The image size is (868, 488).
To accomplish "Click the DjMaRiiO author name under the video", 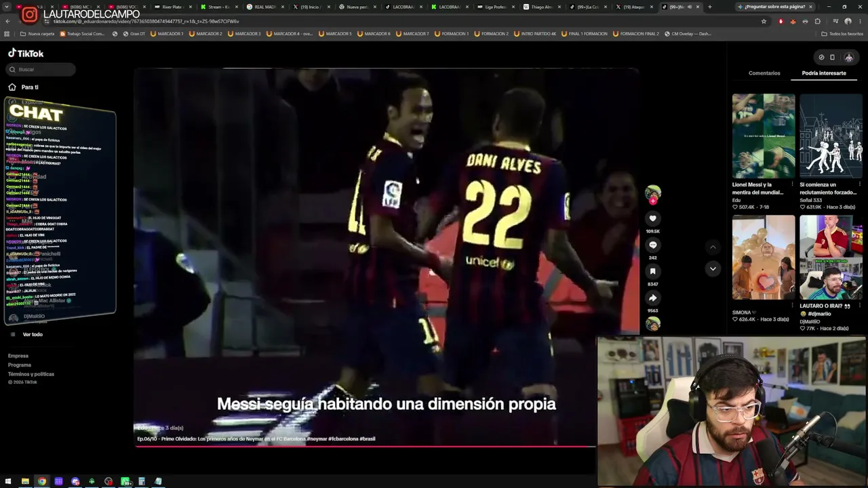I will (x=810, y=321).
